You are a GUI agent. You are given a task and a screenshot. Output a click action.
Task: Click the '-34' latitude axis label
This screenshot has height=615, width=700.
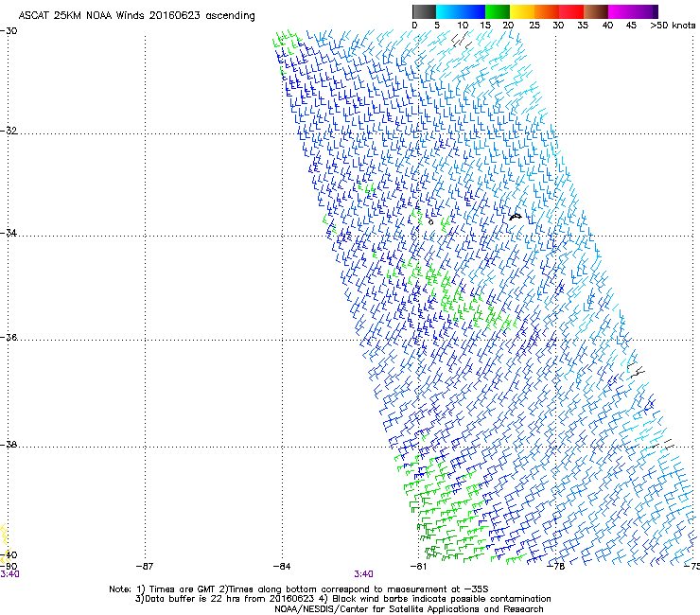[9, 233]
